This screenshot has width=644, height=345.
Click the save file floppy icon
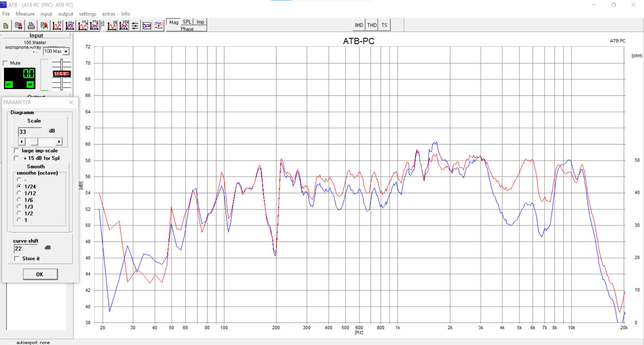(x=18, y=26)
